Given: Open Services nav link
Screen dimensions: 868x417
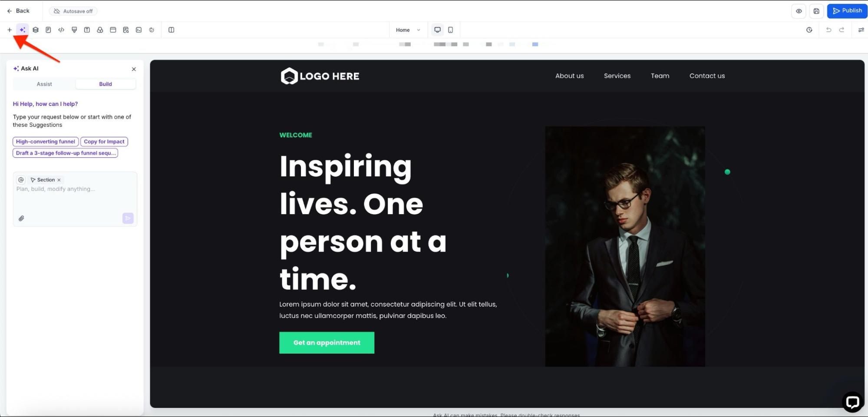Looking at the screenshot, I should click(x=617, y=76).
